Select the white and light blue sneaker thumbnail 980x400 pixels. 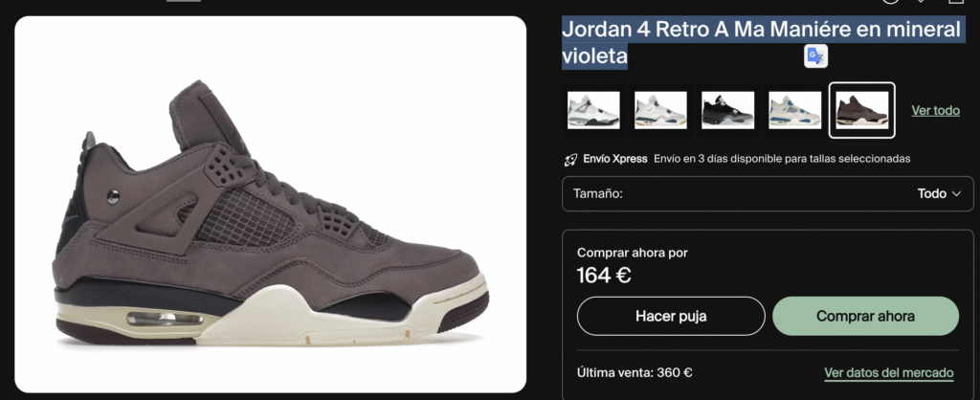[795, 110]
